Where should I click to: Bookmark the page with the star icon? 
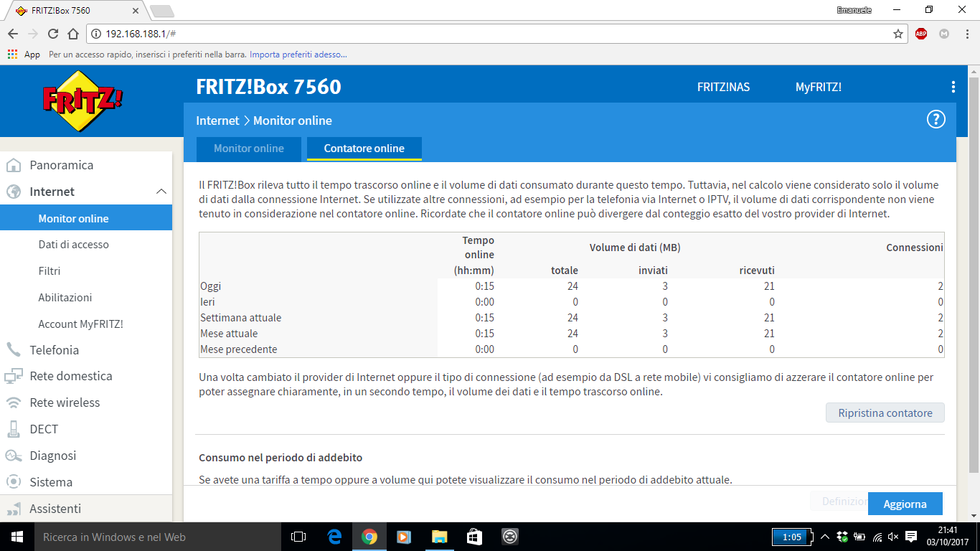[898, 34]
